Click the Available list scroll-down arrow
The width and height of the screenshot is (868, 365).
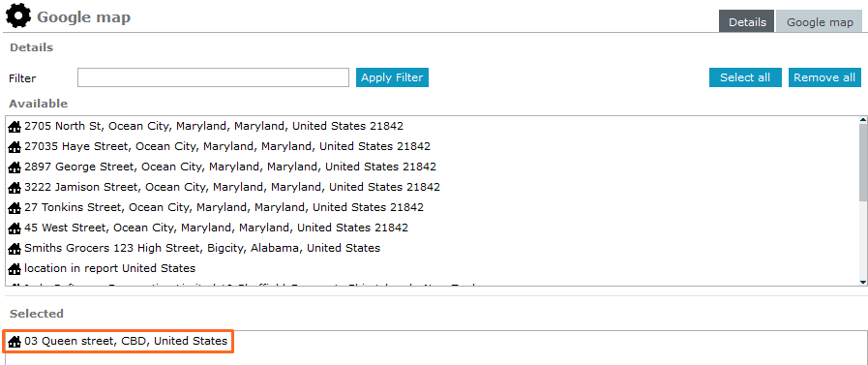coord(862,282)
